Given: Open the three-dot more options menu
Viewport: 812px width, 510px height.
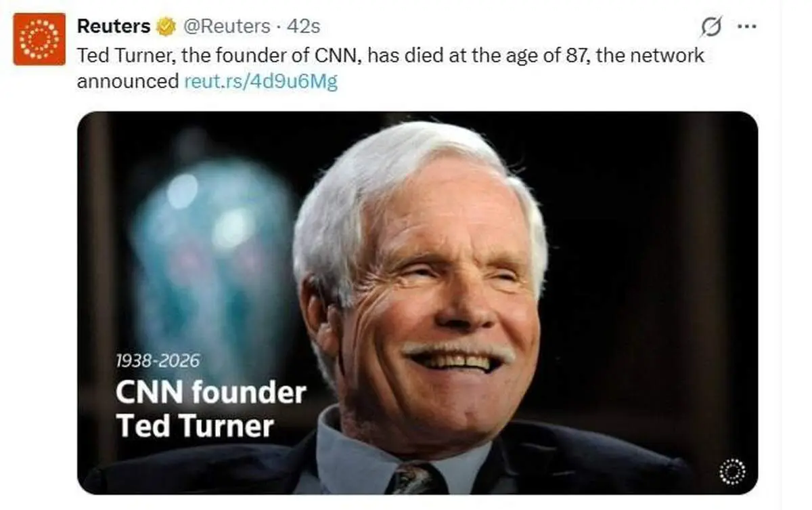Looking at the screenshot, I should pyautogui.click(x=746, y=27).
